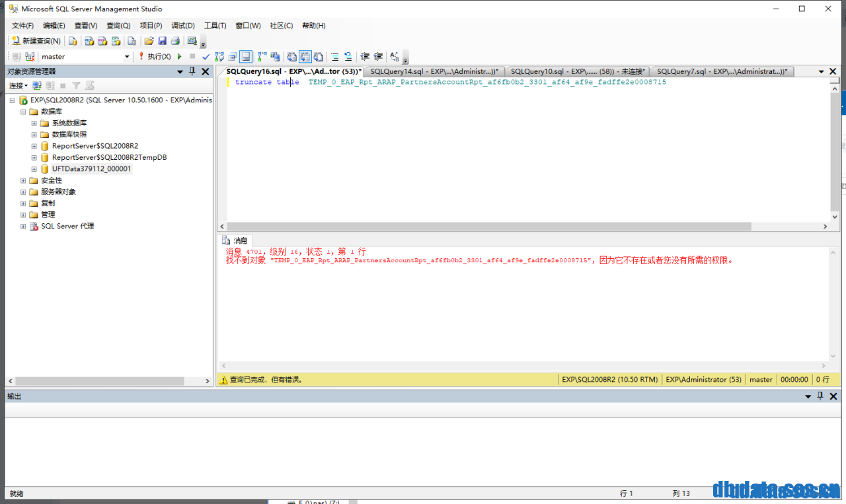Image resolution: width=846 pixels, height=504 pixels.
Task: Open a SQL Server Compact query
Action: click(132, 41)
